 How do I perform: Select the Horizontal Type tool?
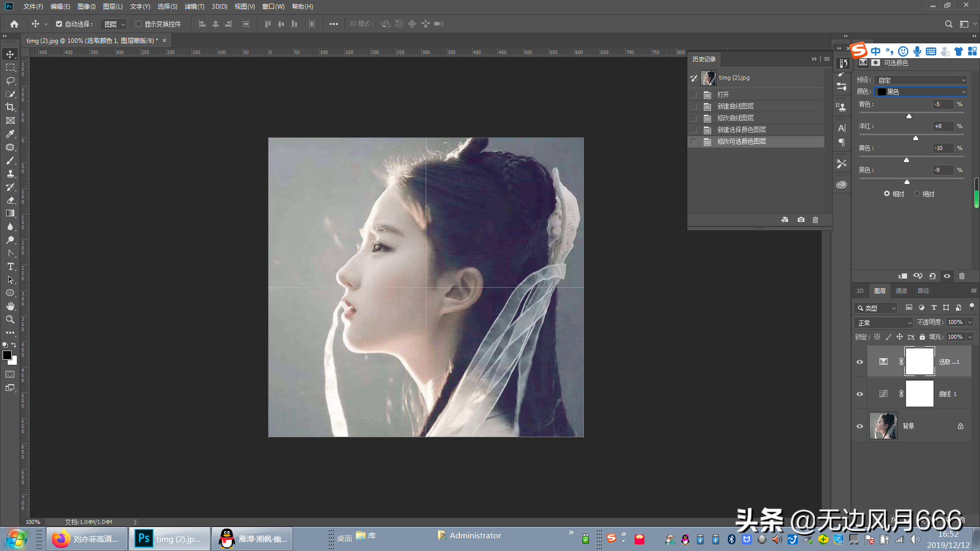pyautogui.click(x=10, y=266)
